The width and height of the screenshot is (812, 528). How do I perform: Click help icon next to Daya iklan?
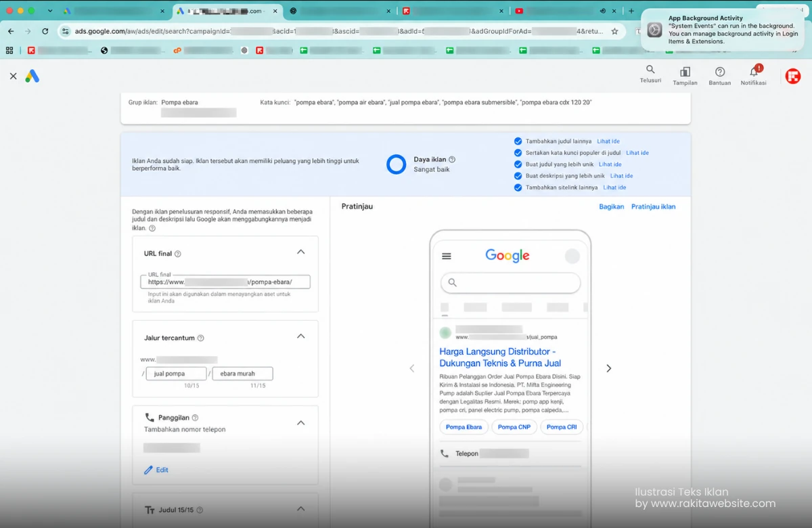452,160
